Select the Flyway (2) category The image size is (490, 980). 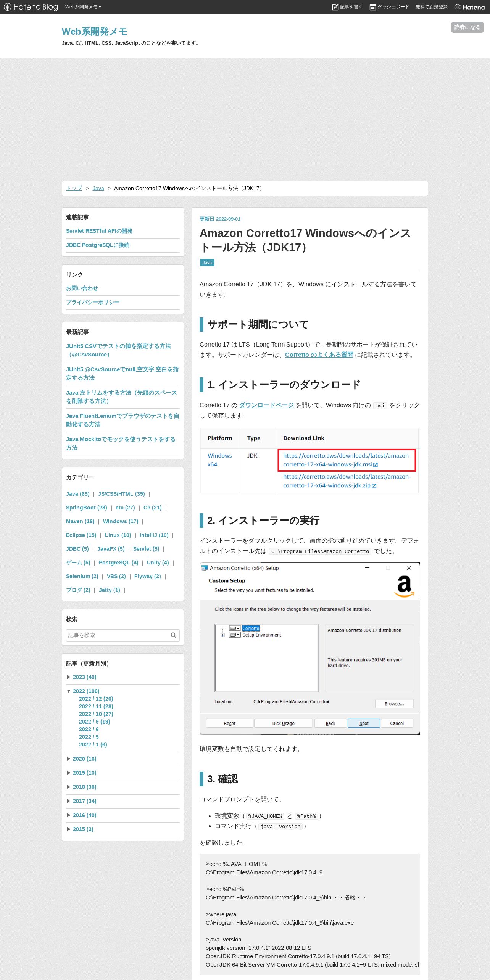148,576
